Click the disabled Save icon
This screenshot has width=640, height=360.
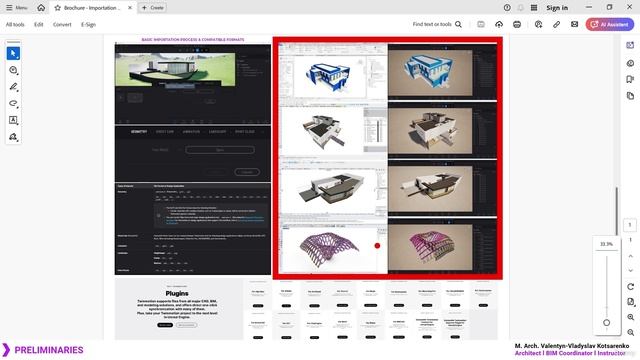(x=481, y=24)
